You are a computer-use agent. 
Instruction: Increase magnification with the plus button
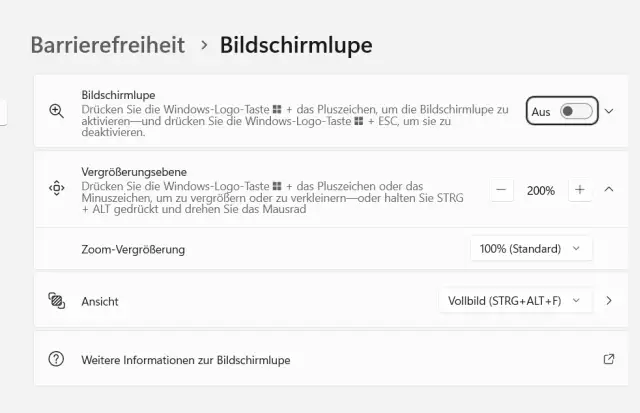580,190
